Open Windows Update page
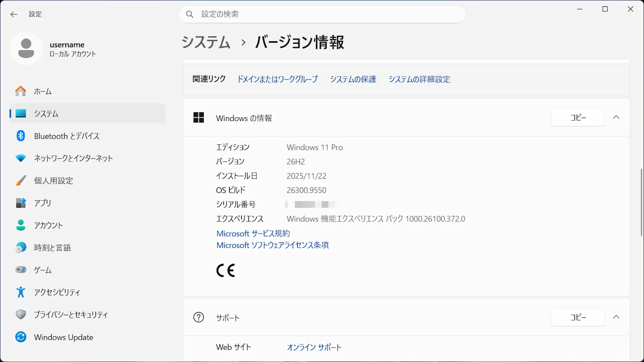The height and width of the screenshot is (362, 644). pyautogui.click(x=88, y=337)
